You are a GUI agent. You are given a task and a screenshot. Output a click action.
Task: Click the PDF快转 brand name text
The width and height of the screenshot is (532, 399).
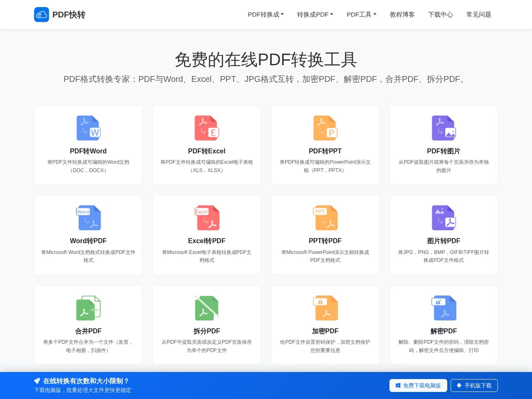(x=69, y=15)
